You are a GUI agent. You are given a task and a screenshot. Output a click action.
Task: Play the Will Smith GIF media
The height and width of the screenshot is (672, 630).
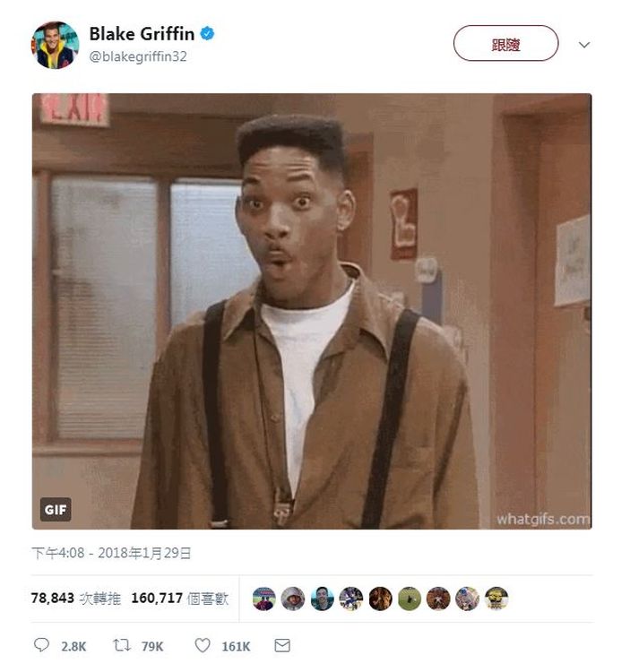pos(312,311)
